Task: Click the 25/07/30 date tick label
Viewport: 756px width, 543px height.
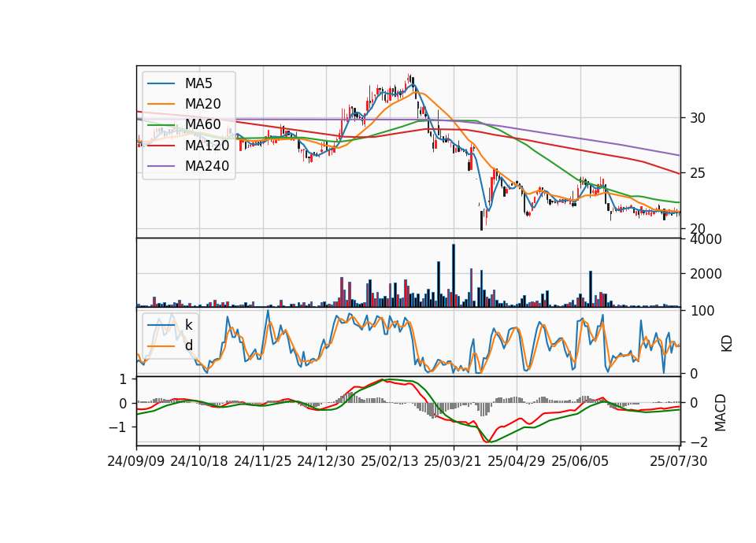Action: [679, 461]
